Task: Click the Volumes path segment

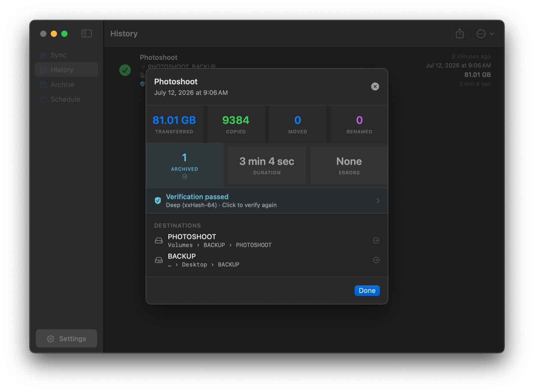Action: click(180, 245)
